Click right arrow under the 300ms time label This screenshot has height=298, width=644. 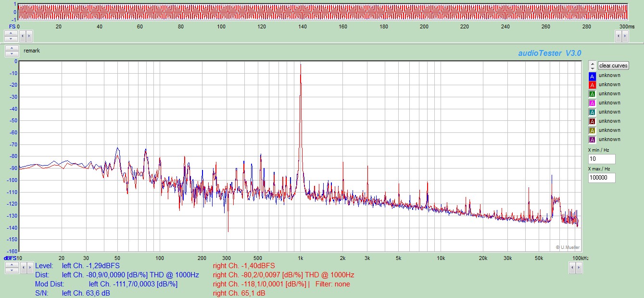pyautogui.click(x=625, y=36)
